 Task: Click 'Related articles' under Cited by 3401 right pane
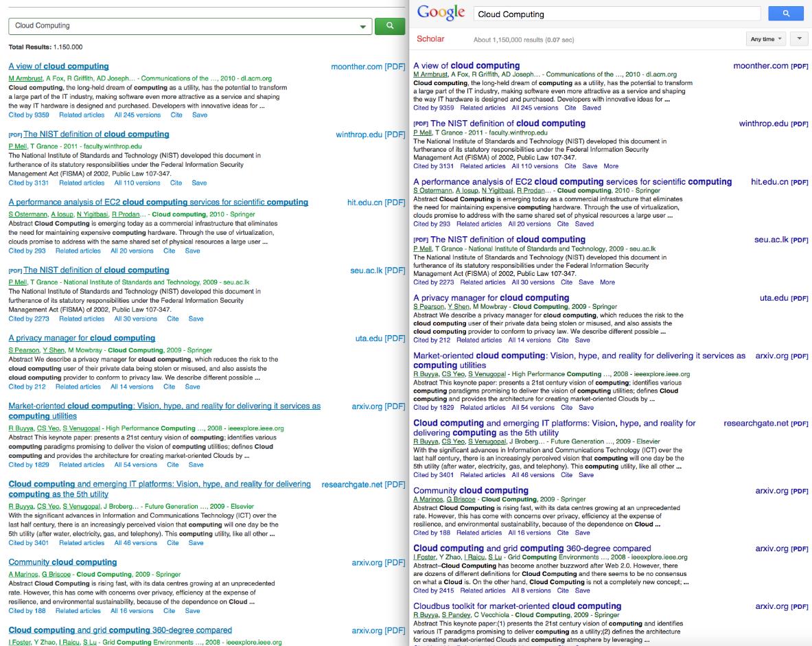pyautogui.click(x=483, y=475)
